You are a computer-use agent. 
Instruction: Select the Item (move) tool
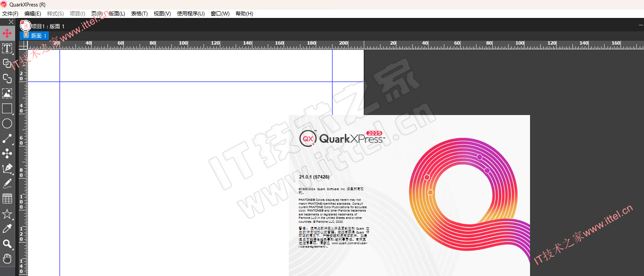tap(7, 33)
